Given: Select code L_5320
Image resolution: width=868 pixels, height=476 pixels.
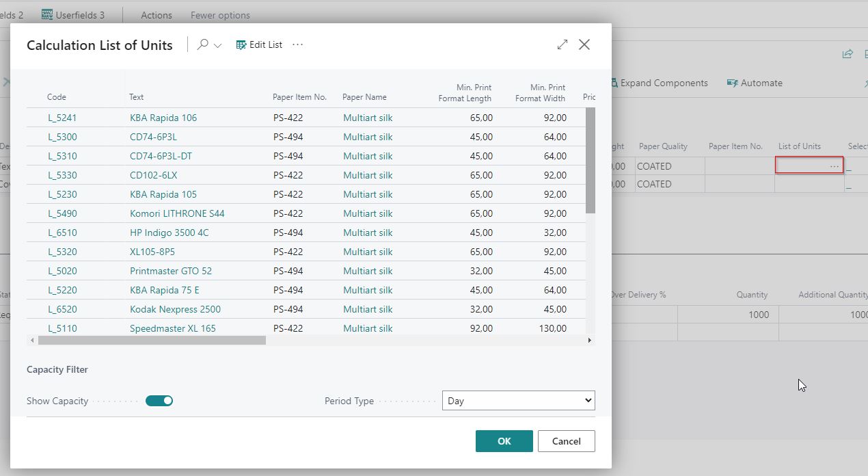Looking at the screenshot, I should pos(62,252).
